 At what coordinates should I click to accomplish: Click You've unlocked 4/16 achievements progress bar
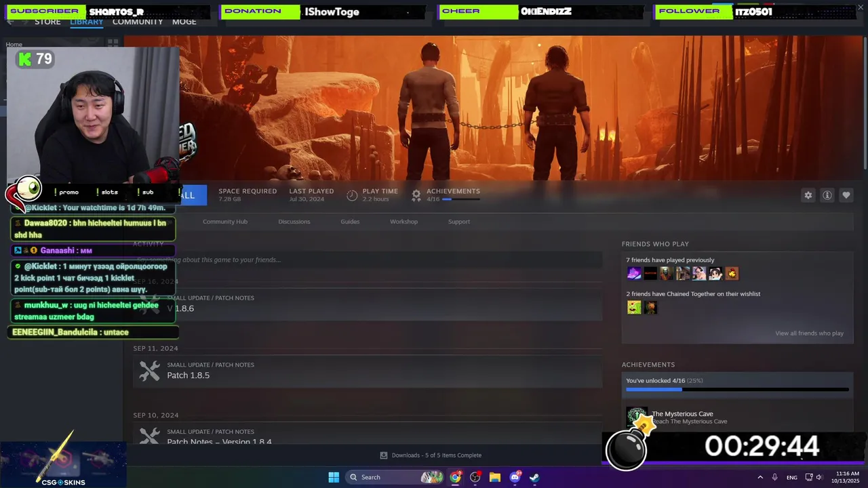[x=737, y=390]
